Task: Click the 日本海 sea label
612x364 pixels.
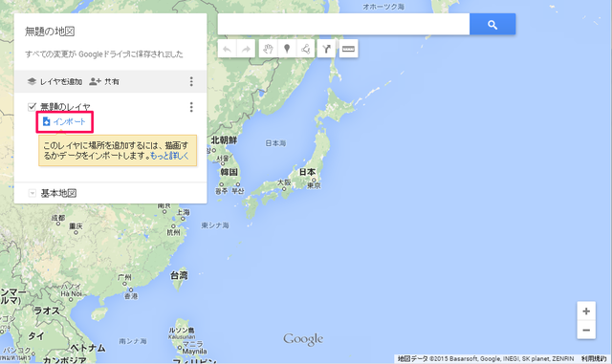Action: (x=275, y=143)
